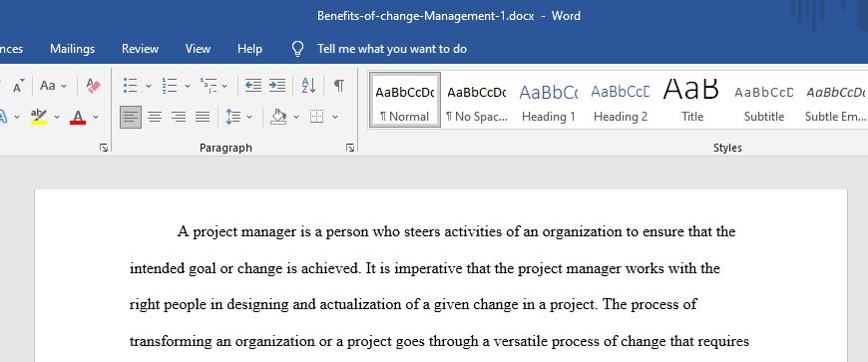Screen dimensions: 868x362
Task: Click the Numbering list icon
Action: point(169,85)
